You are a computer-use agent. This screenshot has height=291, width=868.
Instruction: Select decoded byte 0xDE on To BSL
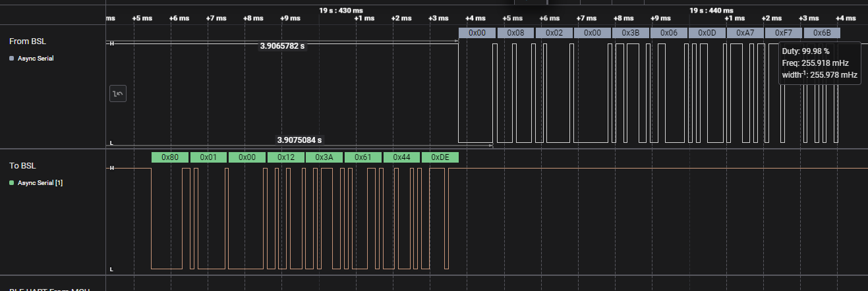pyautogui.click(x=440, y=157)
